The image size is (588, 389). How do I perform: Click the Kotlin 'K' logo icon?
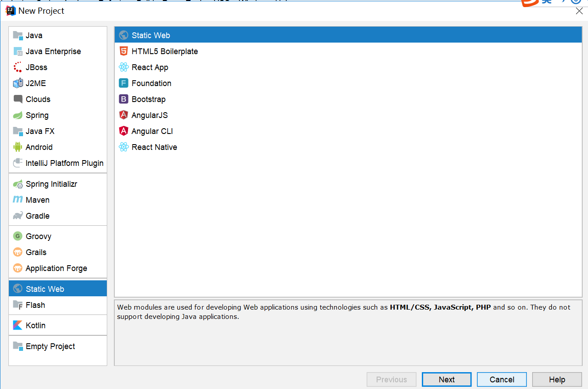coord(18,326)
